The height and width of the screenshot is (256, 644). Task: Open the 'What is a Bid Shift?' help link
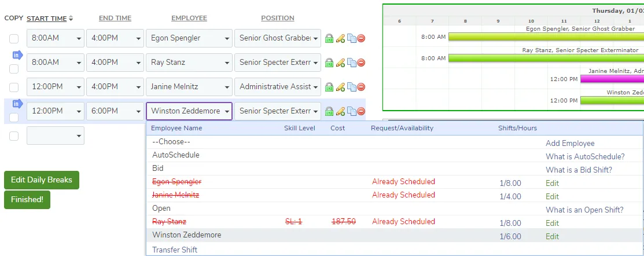579,170
